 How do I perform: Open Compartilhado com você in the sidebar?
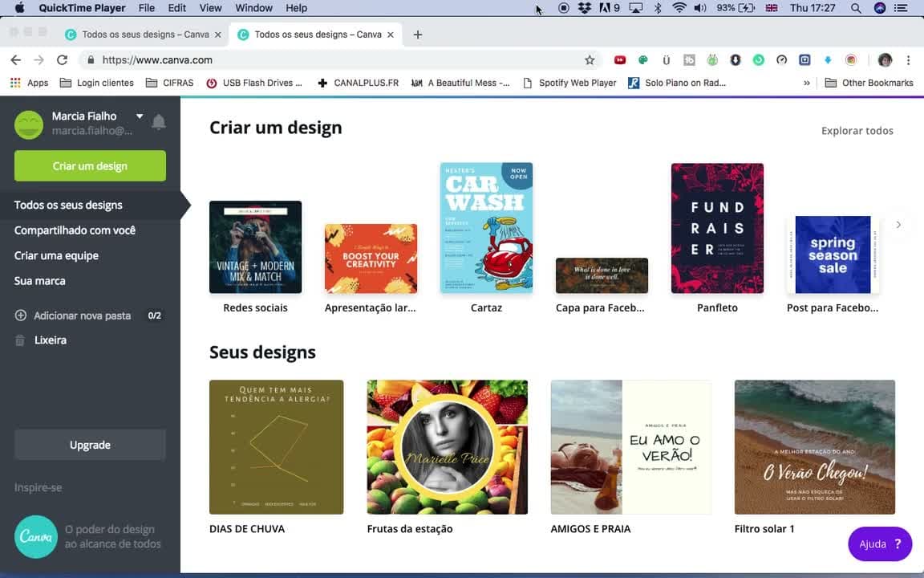click(x=75, y=230)
